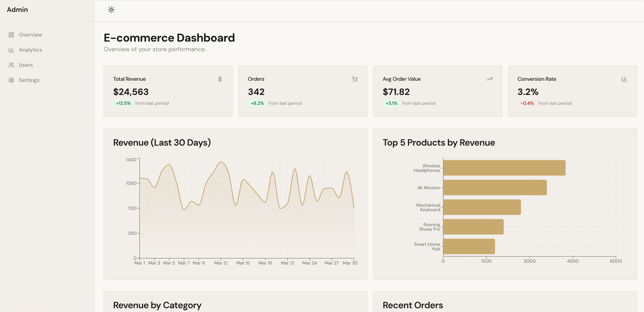Open the Overview menu item
Screen dimensions: 644x312
point(47,35)
